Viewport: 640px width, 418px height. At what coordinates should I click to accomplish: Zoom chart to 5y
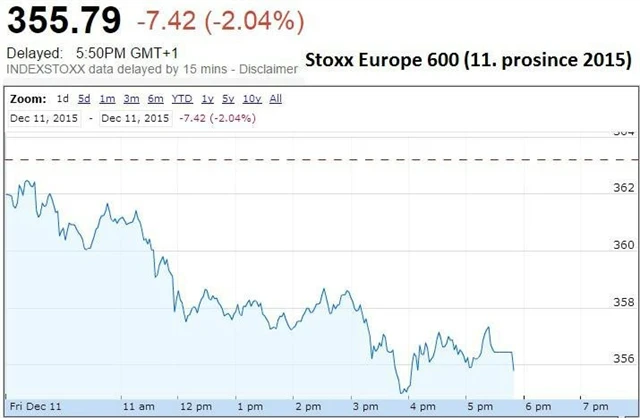pyautogui.click(x=228, y=99)
